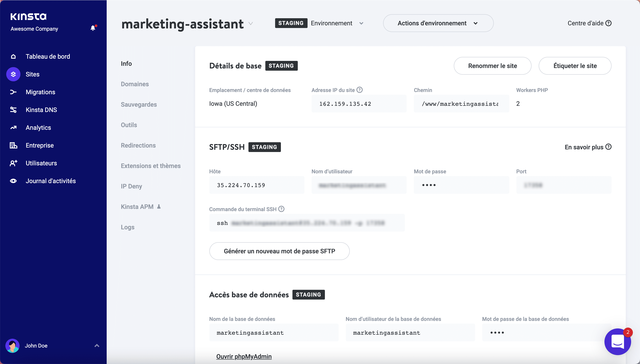
Task: Click Générer un nouveau mot de passe SFTP
Action: click(x=279, y=251)
